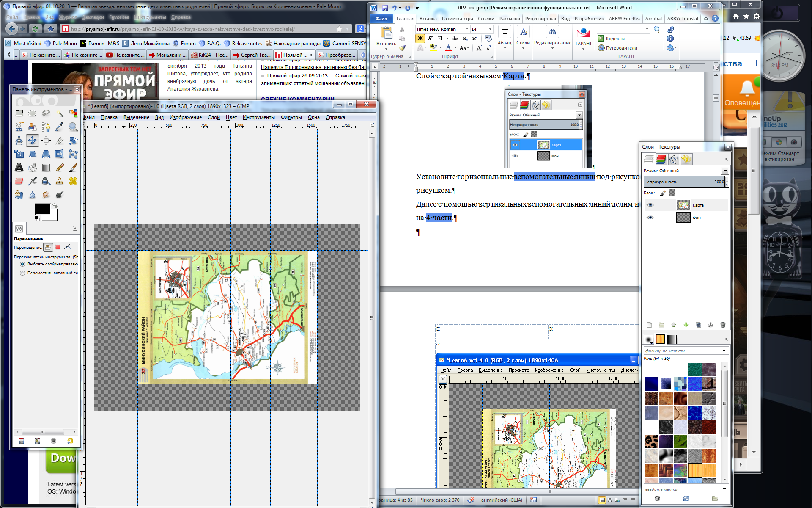Open the Channels tab in Layers dock
The width and height of the screenshot is (812, 508).
click(661, 159)
